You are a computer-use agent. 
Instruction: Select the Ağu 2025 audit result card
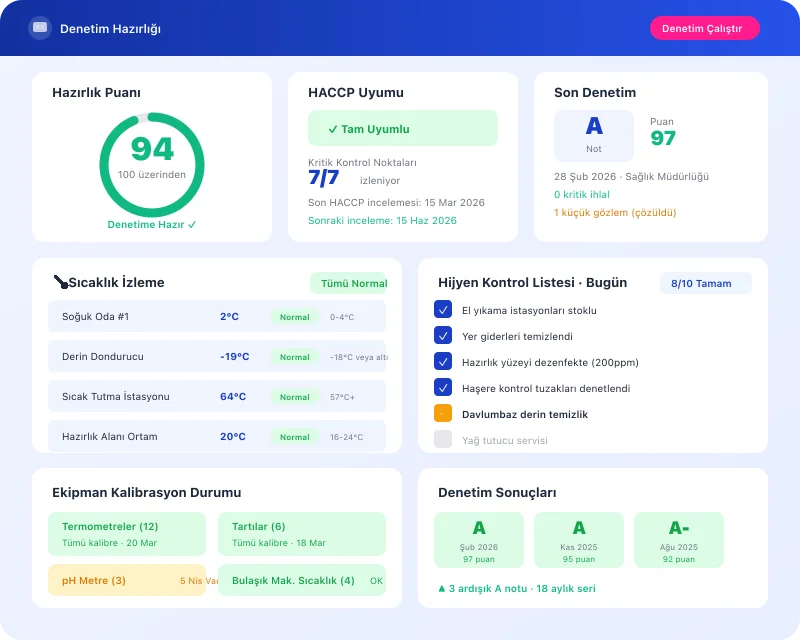(x=678, y=539)
